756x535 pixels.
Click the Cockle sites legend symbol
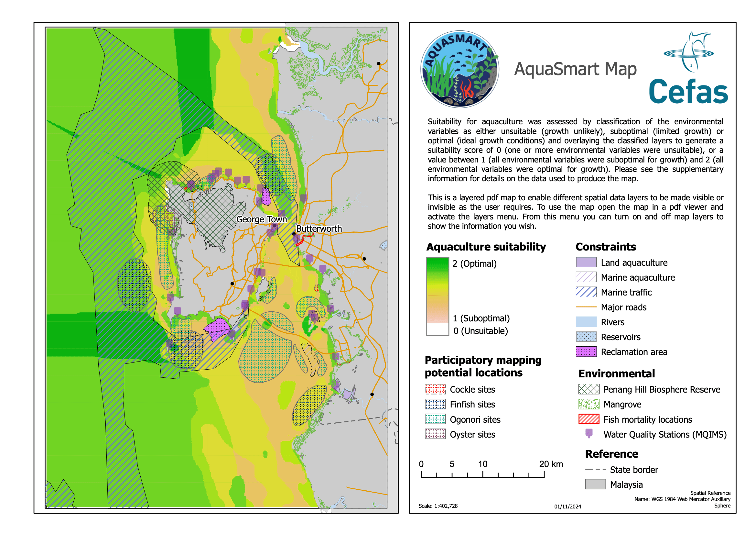coord(435,389)
